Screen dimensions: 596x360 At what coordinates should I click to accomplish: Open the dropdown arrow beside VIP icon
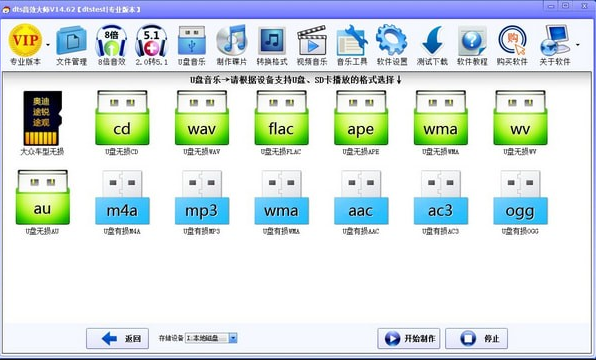point(48,45)
